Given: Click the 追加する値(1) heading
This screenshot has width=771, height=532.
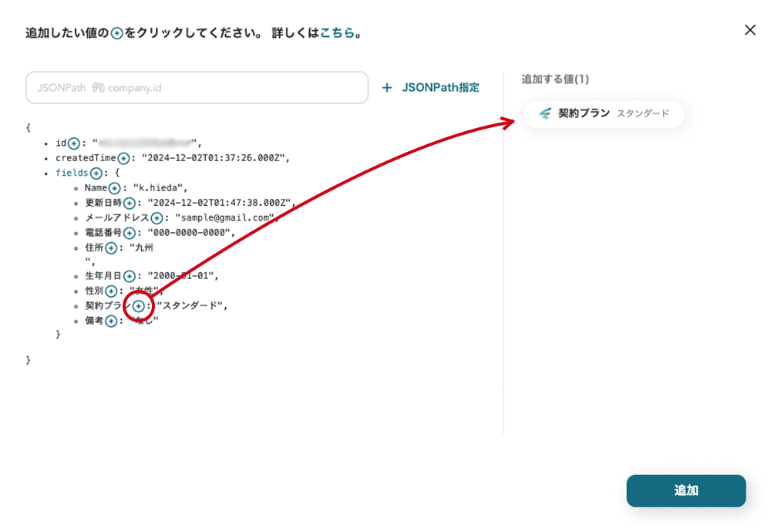Looking at the screenshot, I should pyautogui.click(x=555, y=79).
